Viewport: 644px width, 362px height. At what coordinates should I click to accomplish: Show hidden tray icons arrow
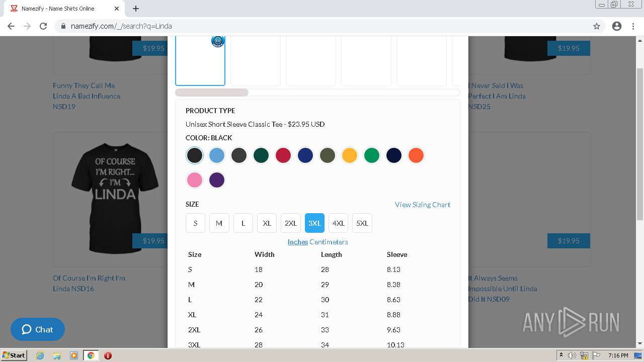(x=561, y=355)
